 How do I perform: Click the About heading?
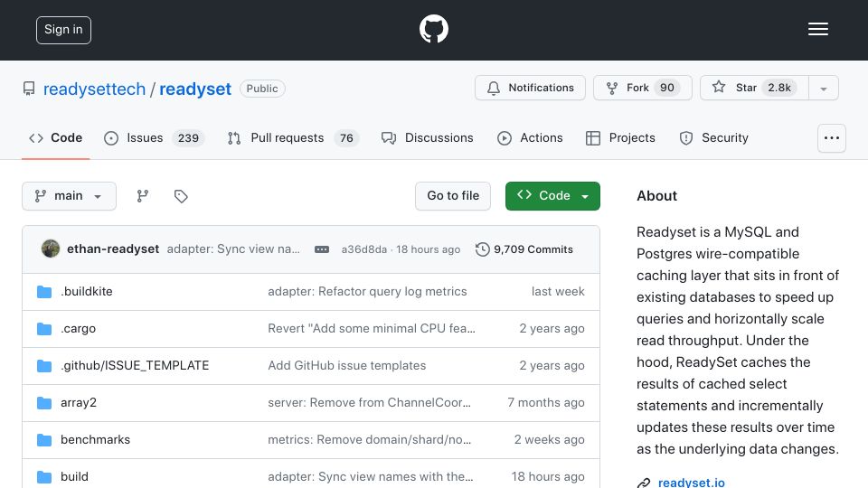click(656, 196)
